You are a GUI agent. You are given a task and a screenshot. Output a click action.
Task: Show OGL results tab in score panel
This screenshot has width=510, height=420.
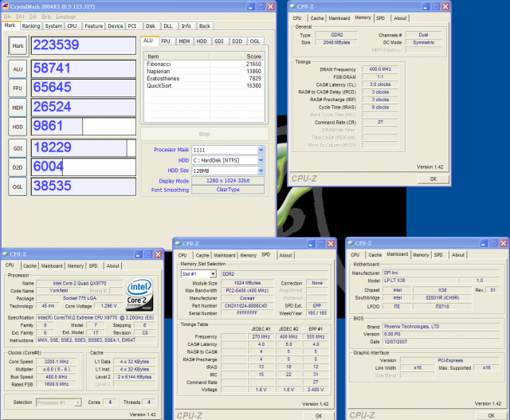[255, 41]
